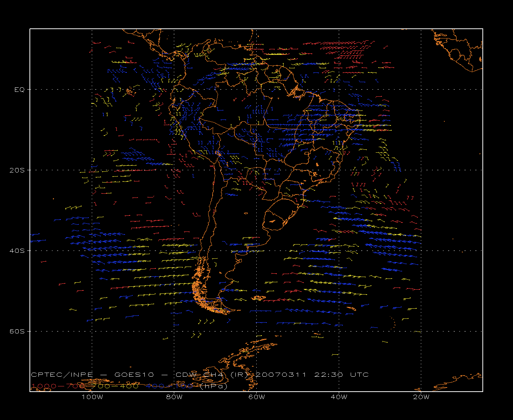The width and height of the screenshot is (513, 420).
Task: Click the 20S latitude label
Action: tap(18, 170)
